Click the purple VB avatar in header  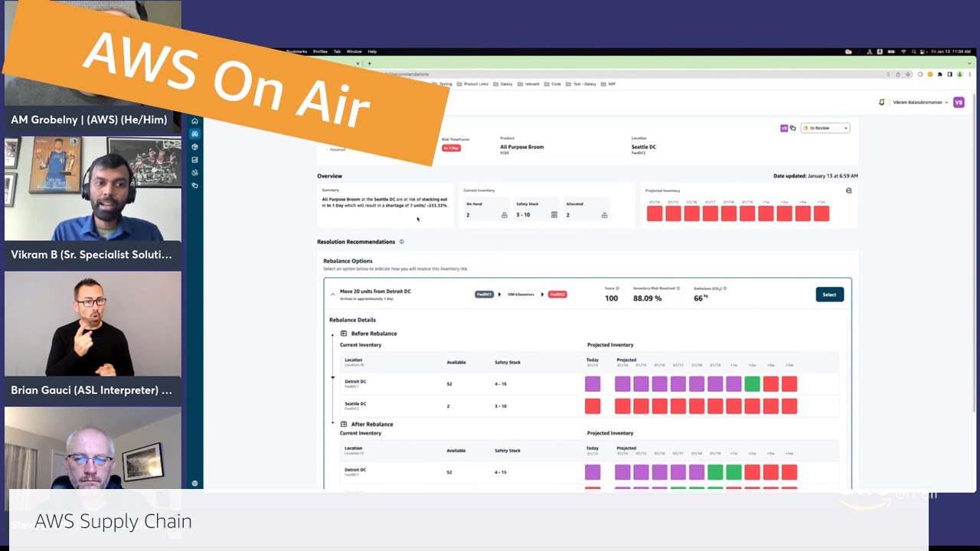tap(959, 103)
